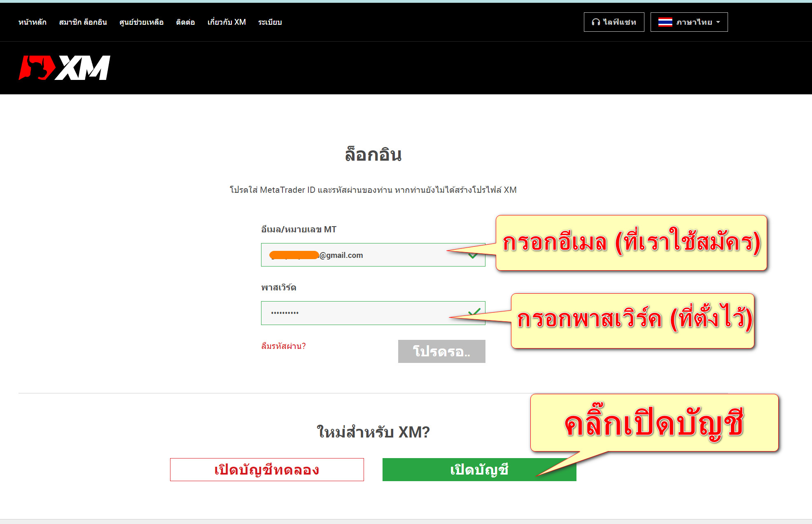Open ศูนย์ช่วยเหลือ help center menu
Viewport: 812px width, 524px height.
pyautogui.click(x=141, y=22)
